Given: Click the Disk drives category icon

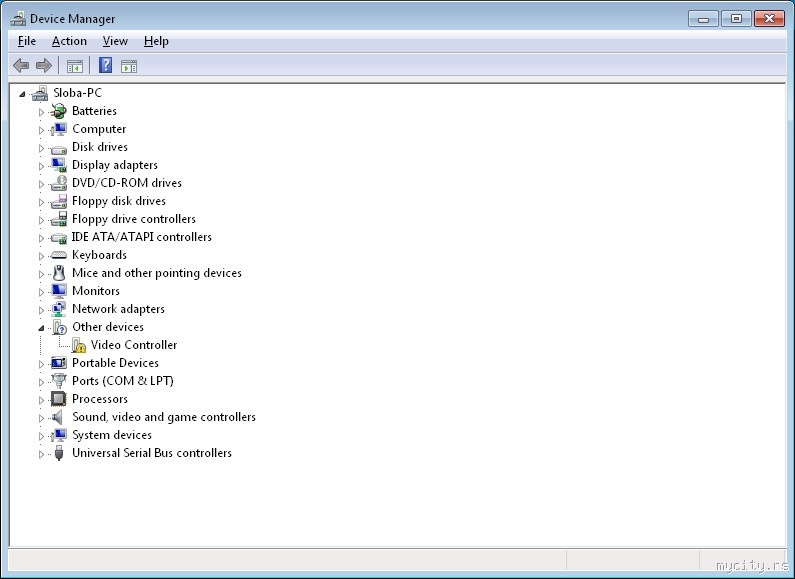Looking at the screenshot, I should [x=59, y=149].
